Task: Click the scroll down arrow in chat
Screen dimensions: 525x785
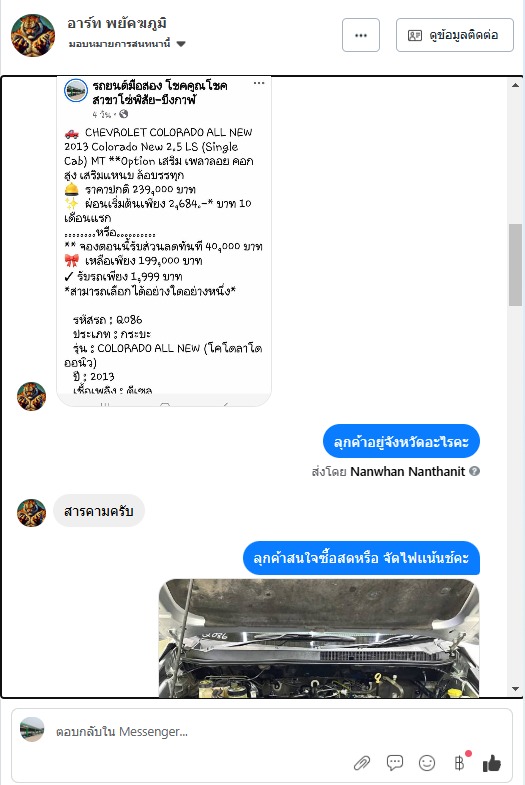Action: tap(515, 689)
